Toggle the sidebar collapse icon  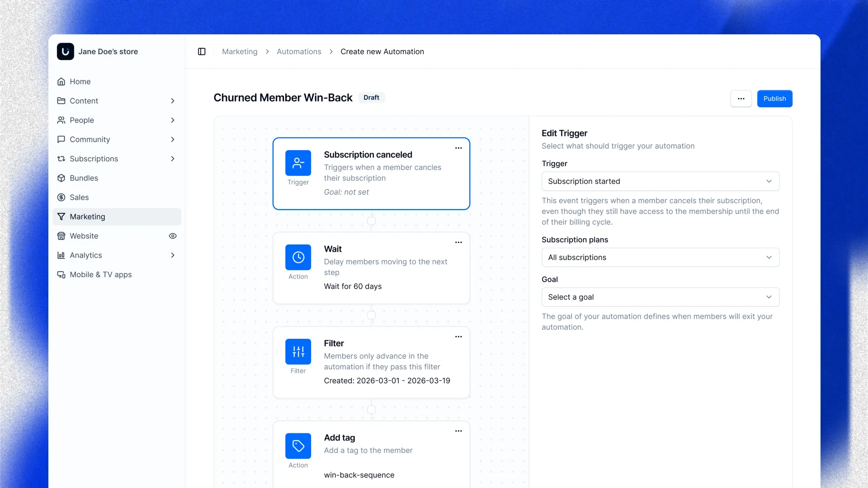tap(202, 52)
